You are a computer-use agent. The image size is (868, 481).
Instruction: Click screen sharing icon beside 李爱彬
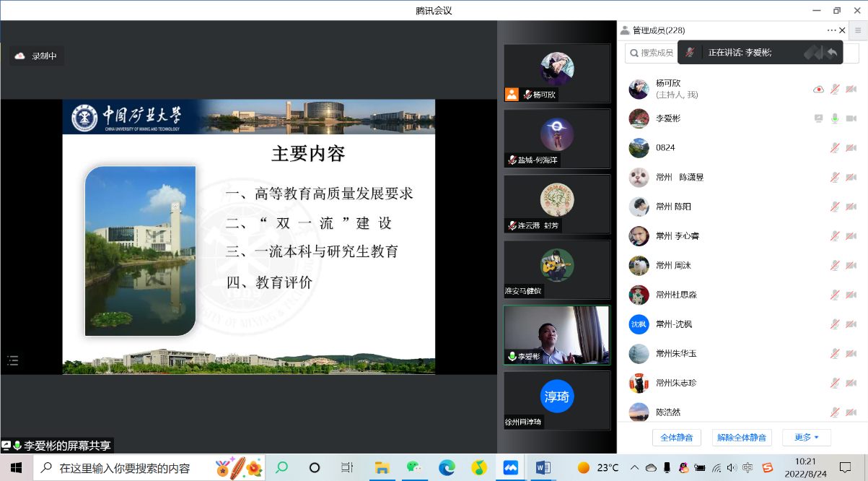coord(818,118)
